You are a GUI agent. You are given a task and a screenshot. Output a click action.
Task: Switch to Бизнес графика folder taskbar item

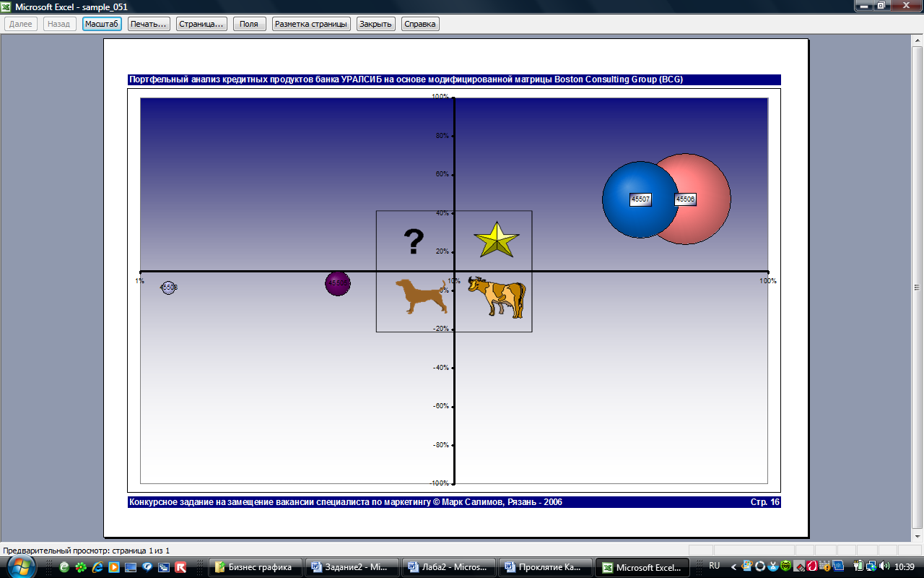coord(256,567)
